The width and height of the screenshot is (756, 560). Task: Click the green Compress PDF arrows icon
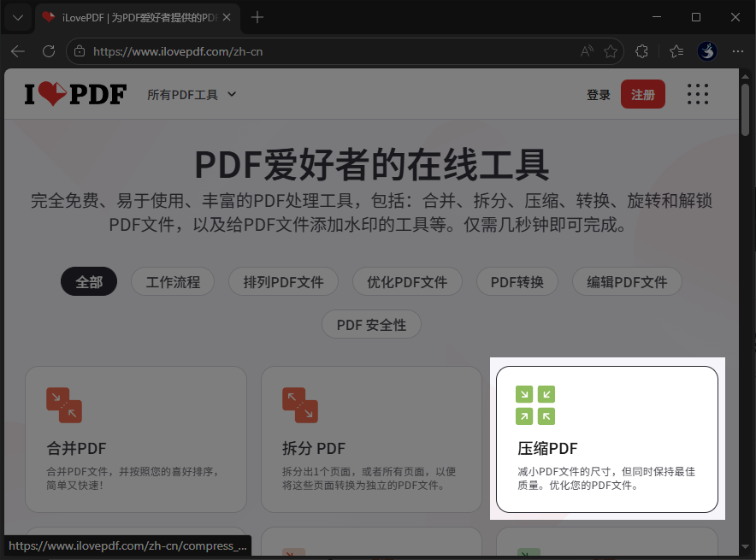coord(535,404)
